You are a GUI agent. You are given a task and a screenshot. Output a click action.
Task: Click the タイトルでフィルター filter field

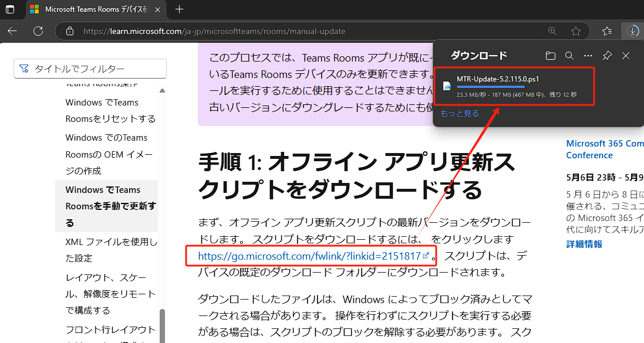(90, 69)
